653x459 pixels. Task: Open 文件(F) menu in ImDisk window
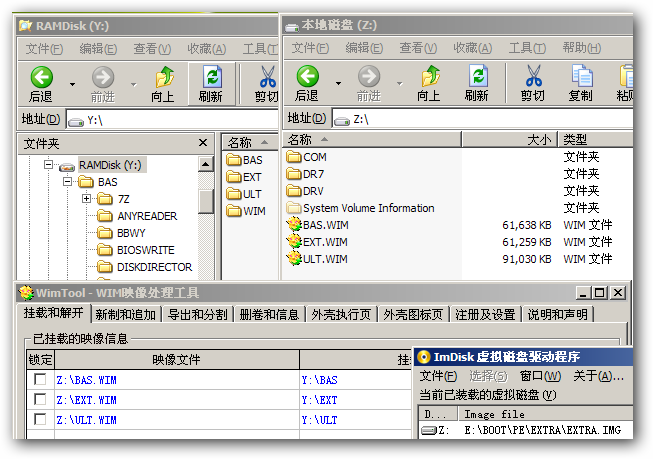pos(438,376)
